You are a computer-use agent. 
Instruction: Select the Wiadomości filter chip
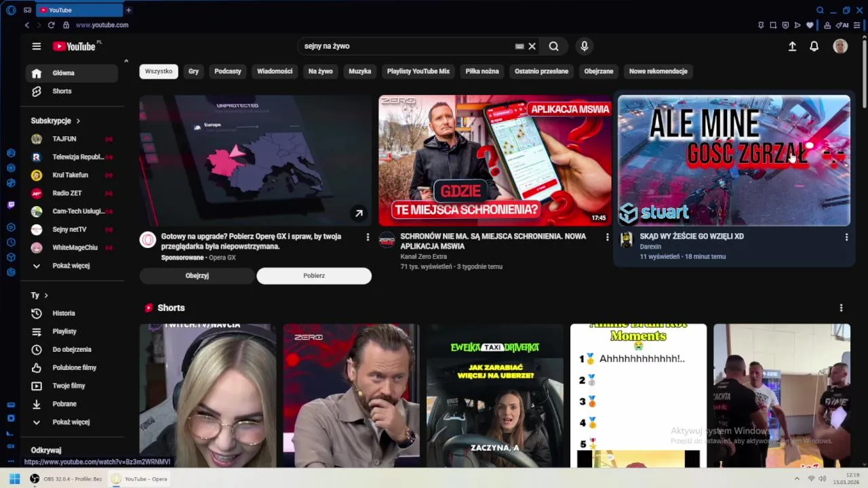click(275, 71)
